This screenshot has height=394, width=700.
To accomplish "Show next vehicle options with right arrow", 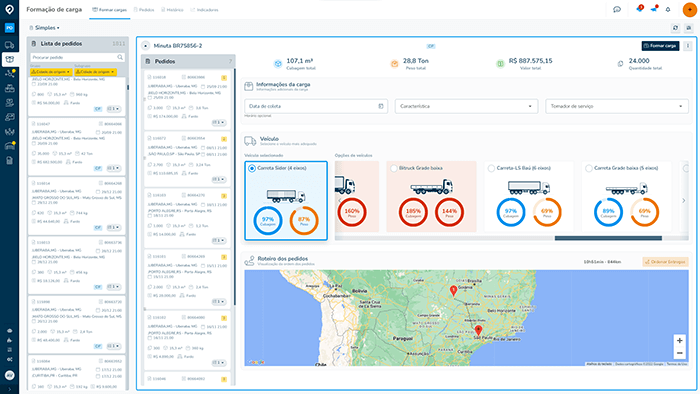I will point(683,201).
